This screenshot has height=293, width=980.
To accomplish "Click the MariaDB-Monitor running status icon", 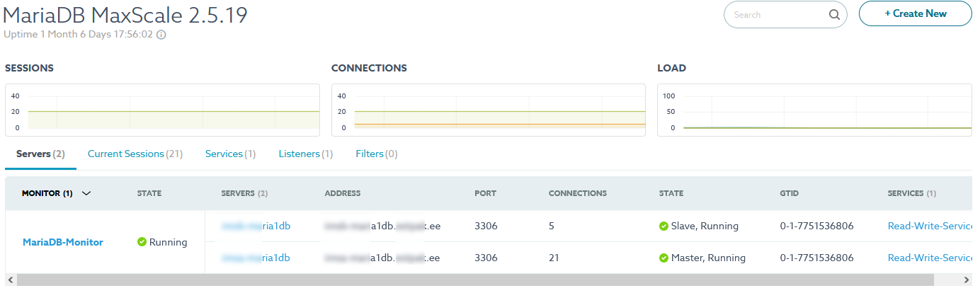I will (142, 242).
